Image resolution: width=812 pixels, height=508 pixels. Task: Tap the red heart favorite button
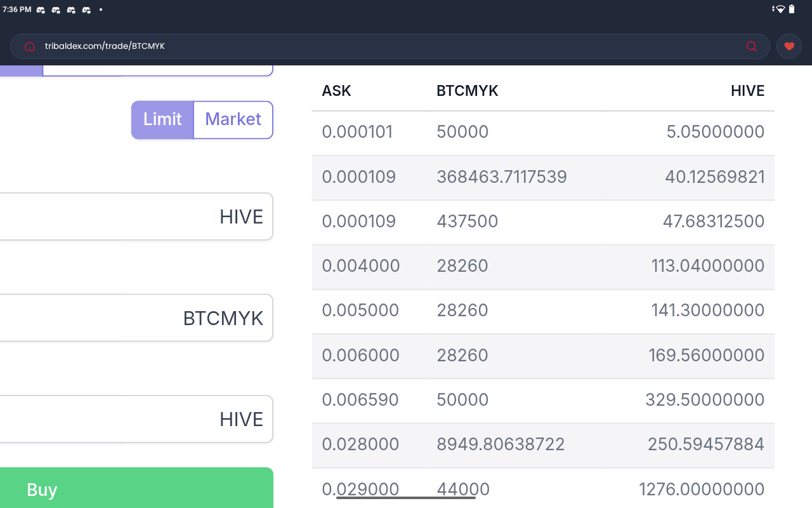pyautogui.click(x=789, y=46)
